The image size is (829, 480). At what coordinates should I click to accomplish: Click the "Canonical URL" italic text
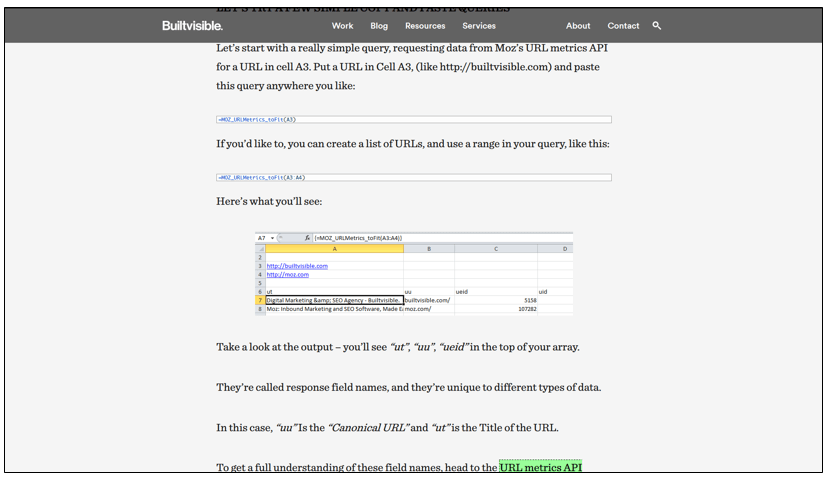click(x=368, y=428)
